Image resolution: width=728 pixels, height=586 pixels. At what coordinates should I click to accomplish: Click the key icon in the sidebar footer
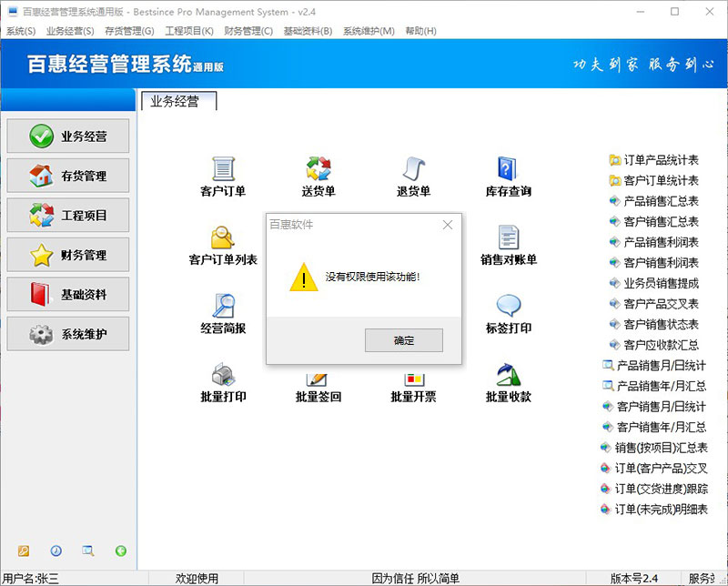[24, 551]
